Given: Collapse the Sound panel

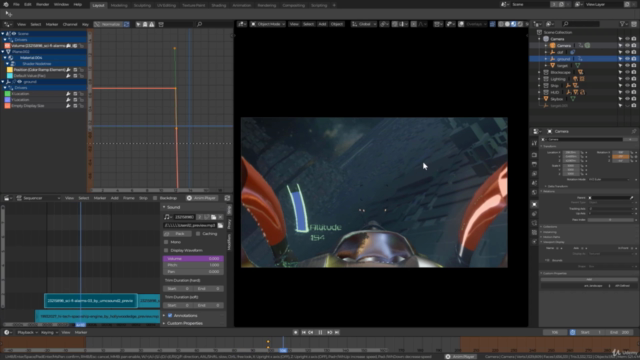Looking at the screenshot, I should [164, 207].
